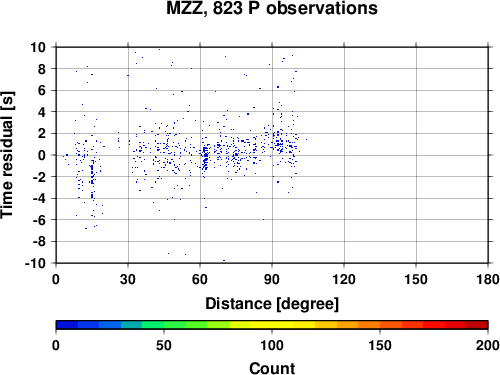The width and height of the screenshot is (500, 375).
Task: Click the 'Time residual [s]' axis label
Action: 7,155
